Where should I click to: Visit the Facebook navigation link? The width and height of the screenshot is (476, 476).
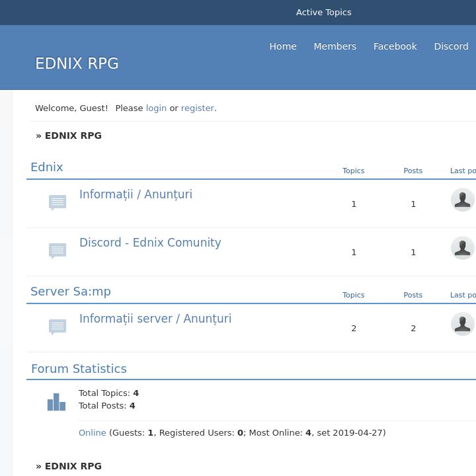[395, 46]
